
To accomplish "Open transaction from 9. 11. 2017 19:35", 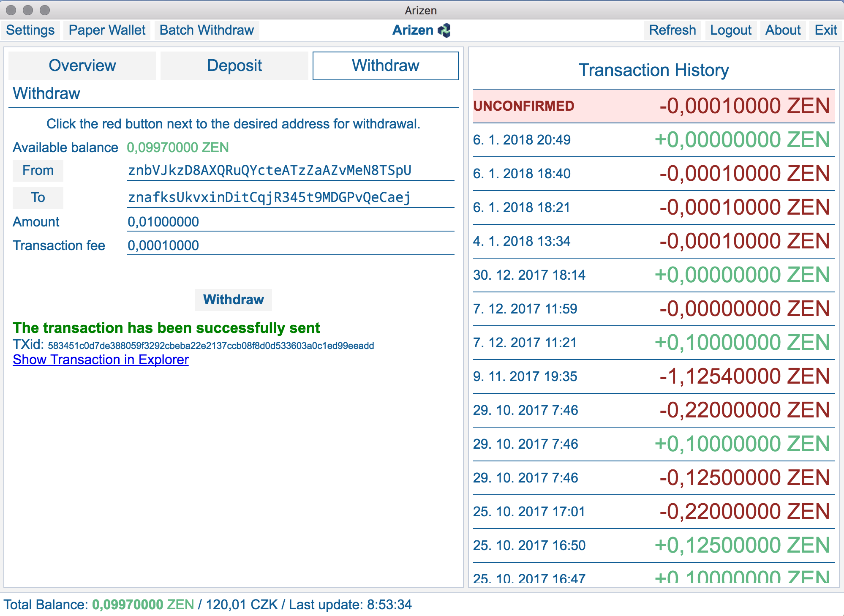I will [654, 376].
